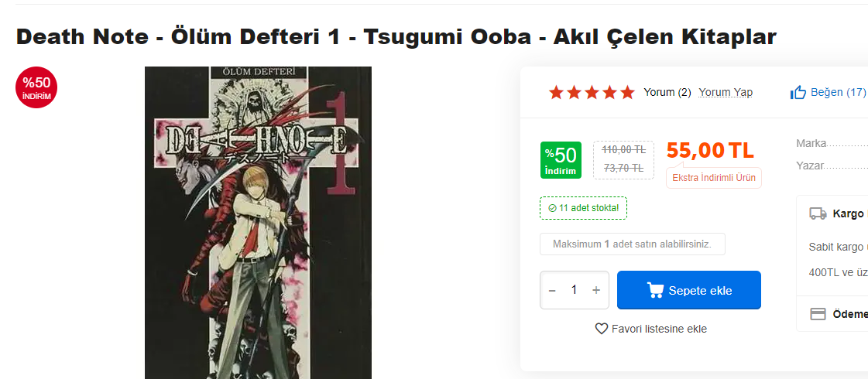Click the Ödeme credit card icon

point(818,314)
